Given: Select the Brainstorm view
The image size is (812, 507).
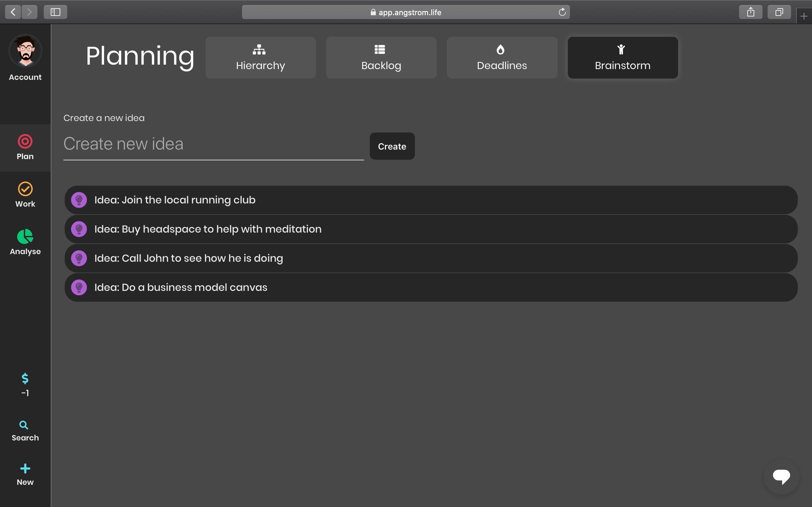Looking at the screenshot, I should [x=622, y=57].
